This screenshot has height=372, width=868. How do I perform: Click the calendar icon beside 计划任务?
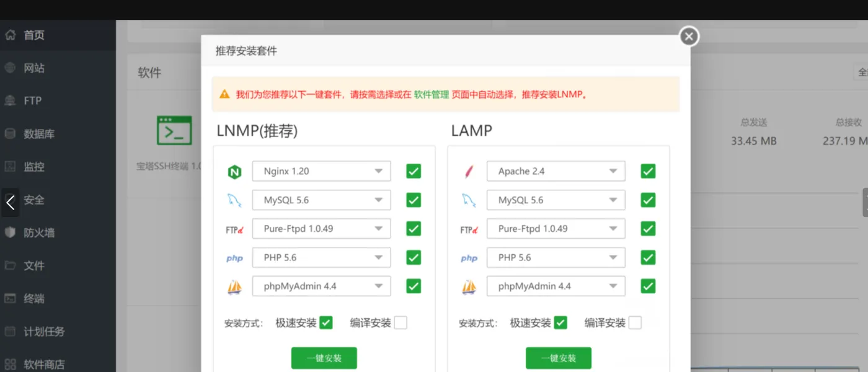click(x=10, y=331)
